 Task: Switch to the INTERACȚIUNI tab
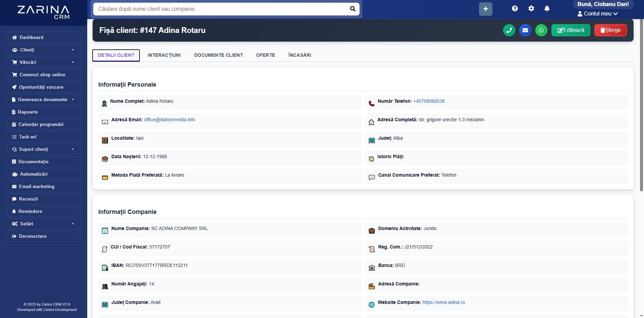point(164,55)
